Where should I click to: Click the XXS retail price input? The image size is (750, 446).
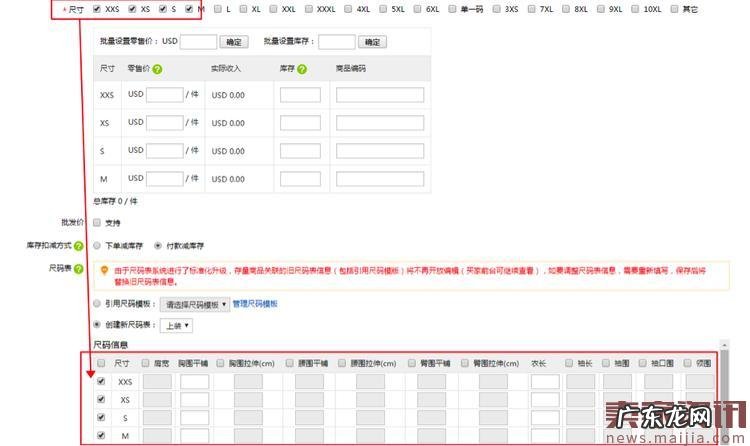tap(165, 95)
